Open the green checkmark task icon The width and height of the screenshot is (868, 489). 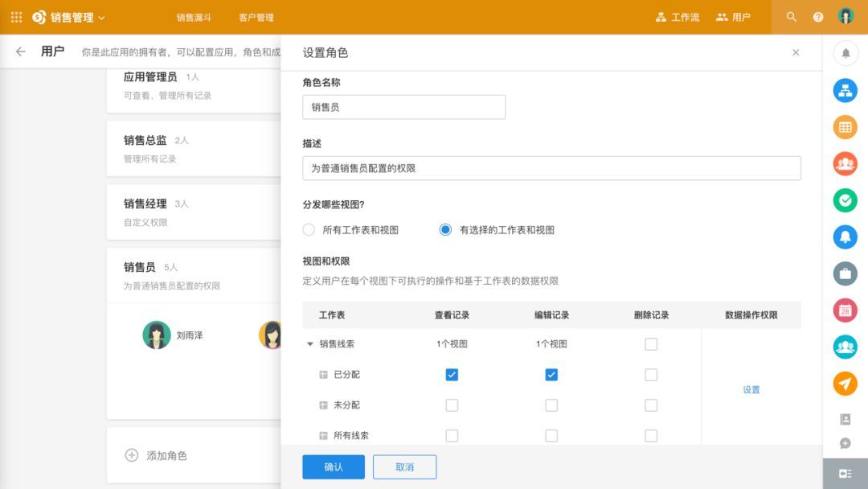point(845,200)
